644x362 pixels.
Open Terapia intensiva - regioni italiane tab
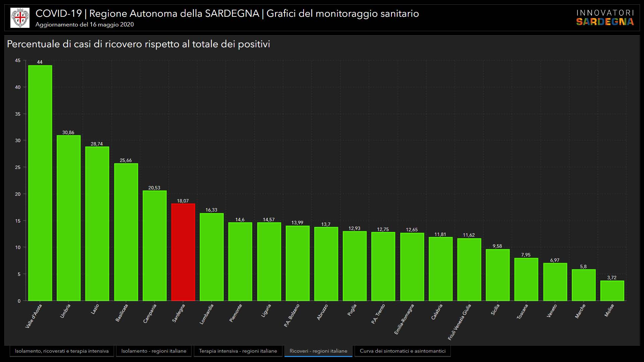(238, 351)
